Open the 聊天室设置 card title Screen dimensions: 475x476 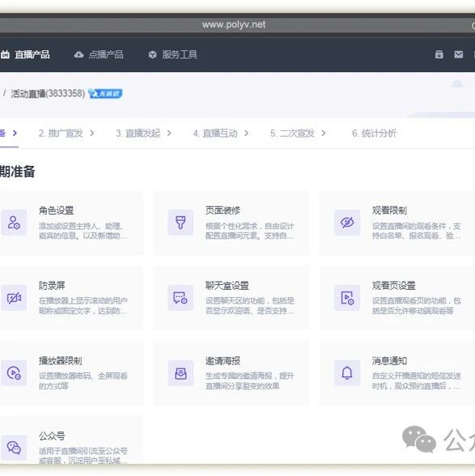point(227,285)
